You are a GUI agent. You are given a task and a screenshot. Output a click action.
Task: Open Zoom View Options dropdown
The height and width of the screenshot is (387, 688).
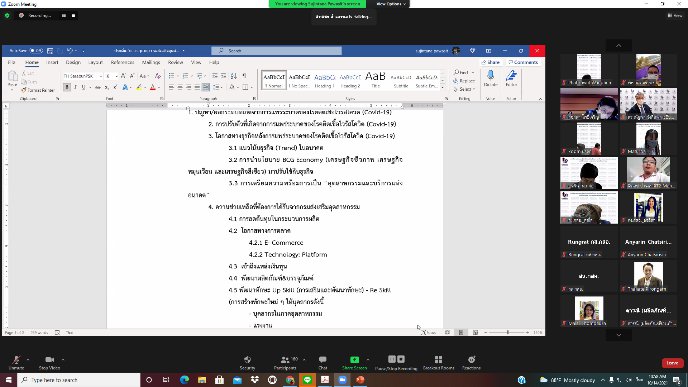pos(391,4)
